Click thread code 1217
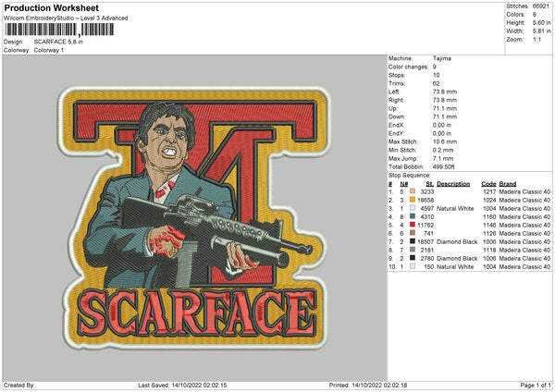 [x=489, y=191]
